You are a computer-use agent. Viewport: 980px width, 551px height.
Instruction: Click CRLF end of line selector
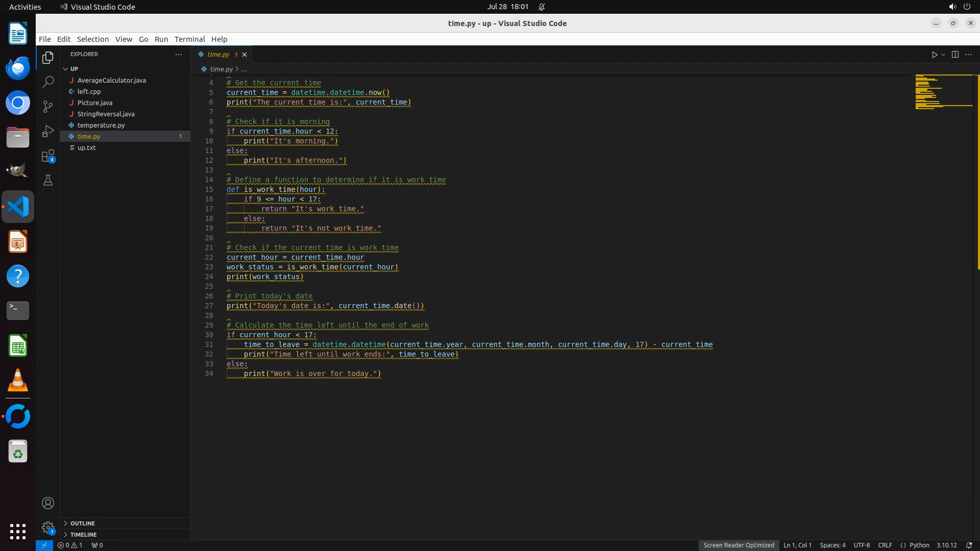(885, 545)
